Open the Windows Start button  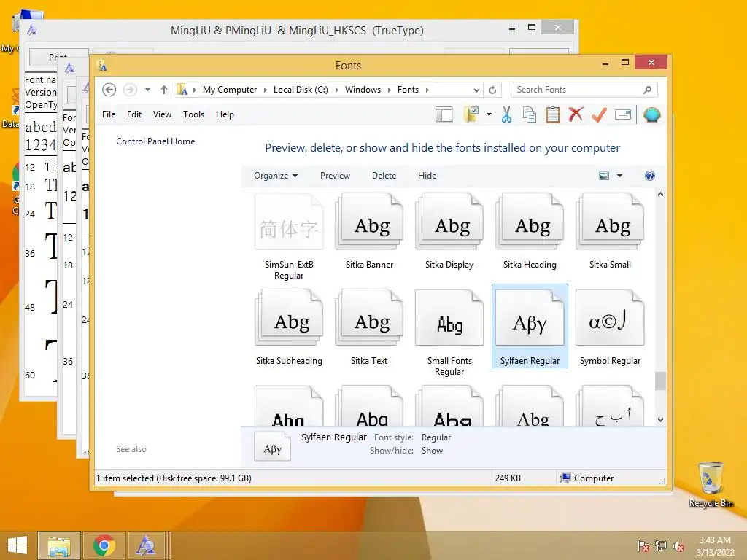coord(18,545)
